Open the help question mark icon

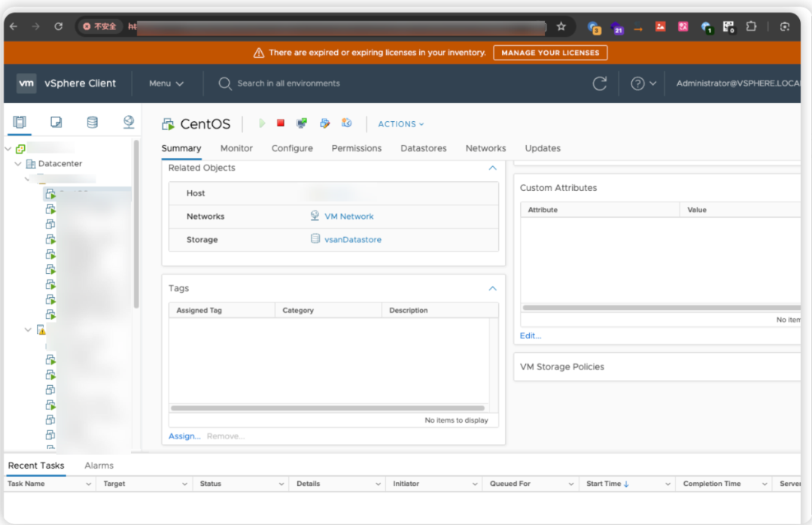(x=637, y=83)
